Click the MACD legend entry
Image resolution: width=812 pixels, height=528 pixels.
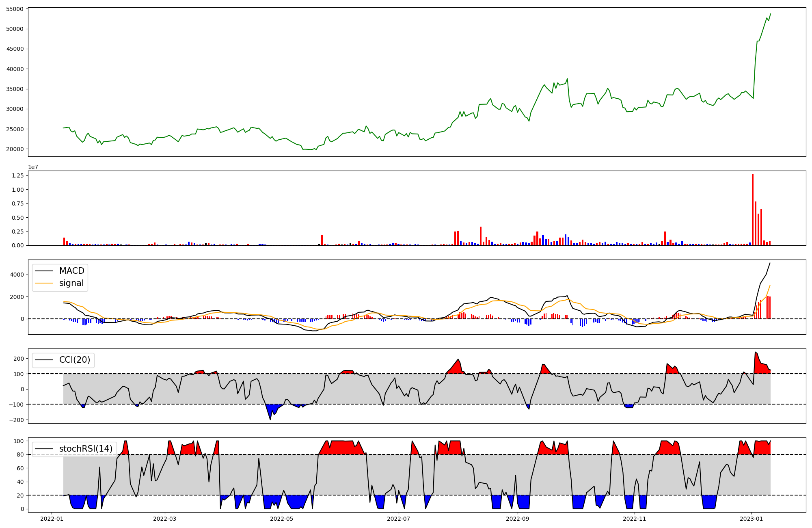tap(71, 271)
